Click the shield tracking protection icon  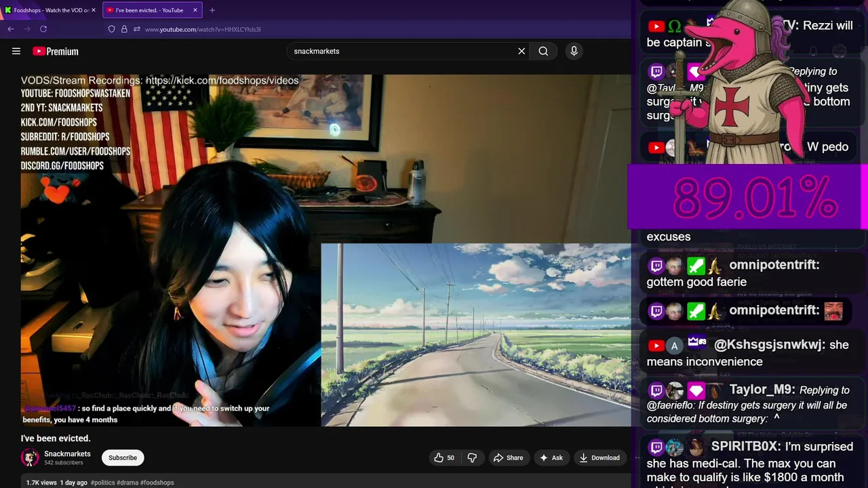pos(112,29)
